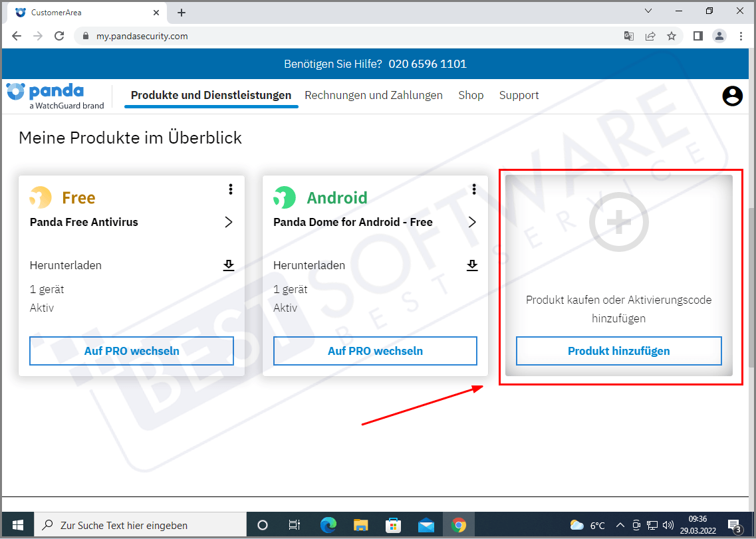
Task: Open the Google Translate icon in address bar
Action: (x=628, y=36)
